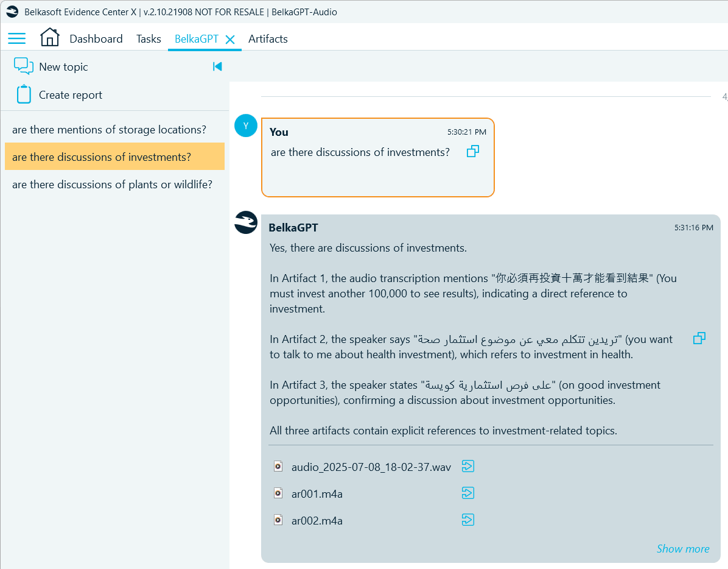Copy the BelkaGPT response text

(699, 338)
